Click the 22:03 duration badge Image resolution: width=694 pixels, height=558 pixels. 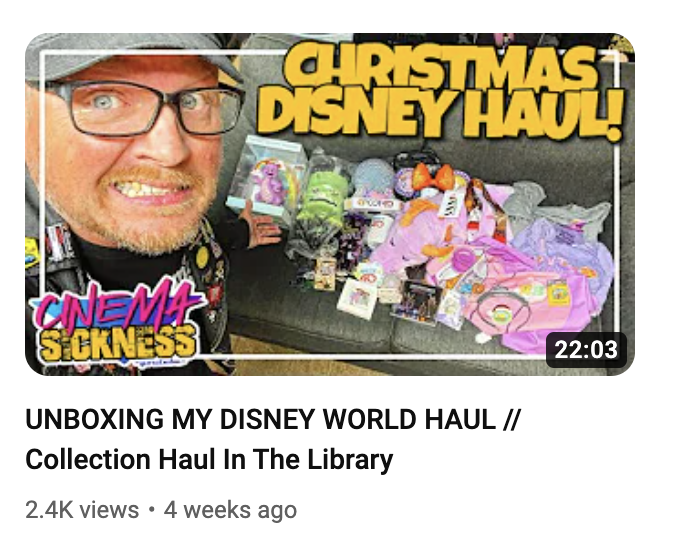[x=586, y=350]
